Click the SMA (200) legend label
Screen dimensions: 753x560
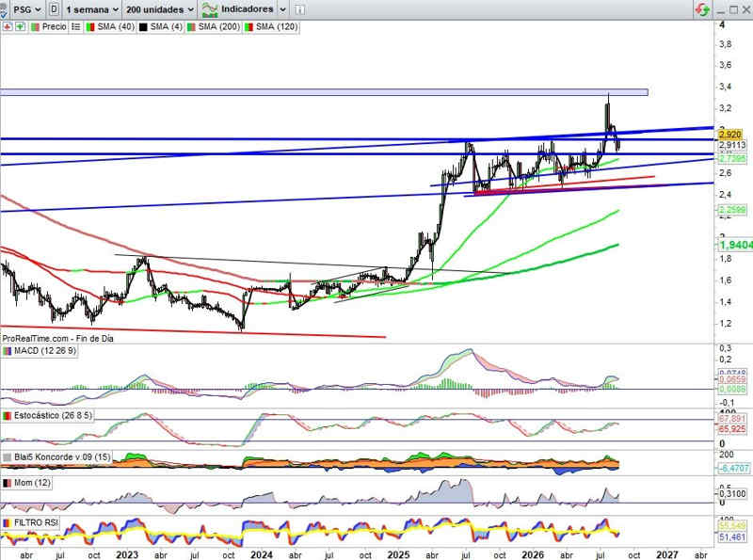pos(219,27)
